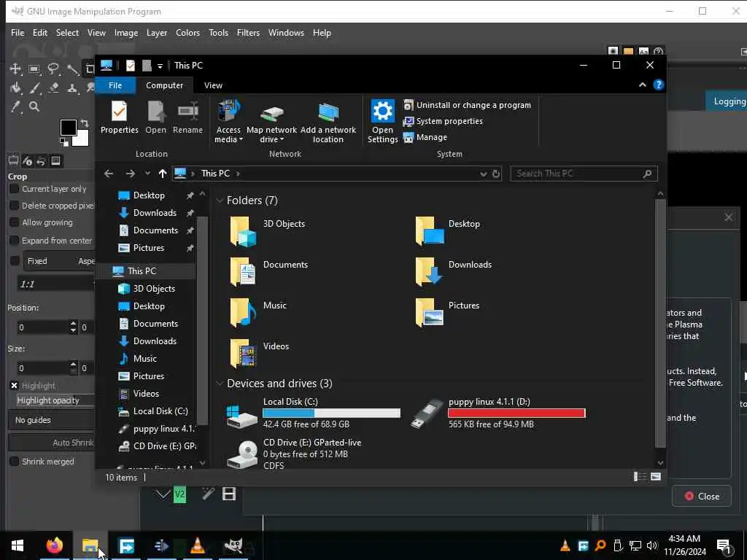Click Map network drive icon

pos(271,122)
